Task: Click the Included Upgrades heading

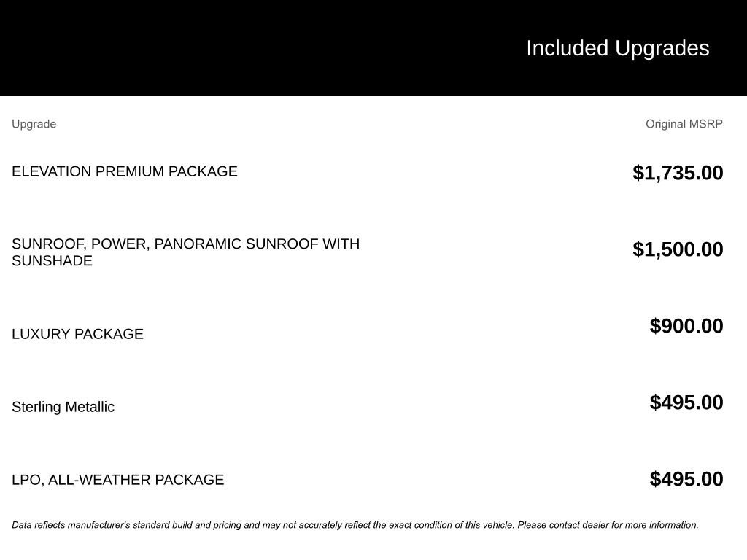Action: tap(617, 48)
